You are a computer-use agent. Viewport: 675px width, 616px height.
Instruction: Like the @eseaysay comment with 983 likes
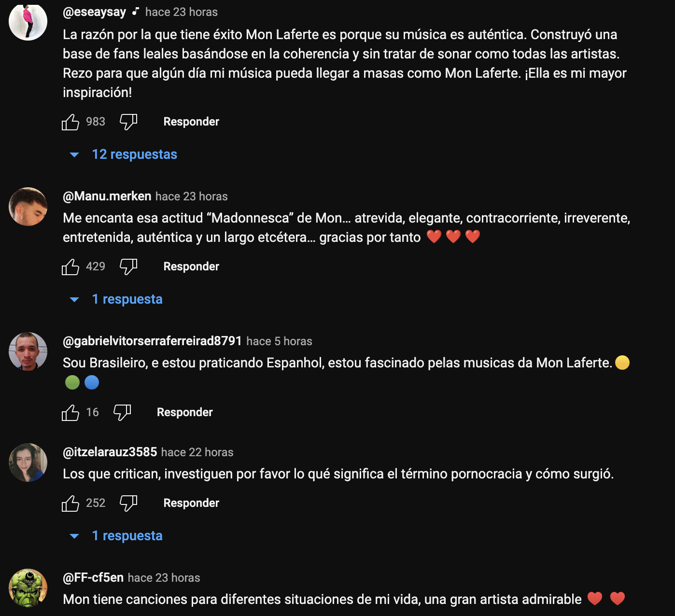70,122
